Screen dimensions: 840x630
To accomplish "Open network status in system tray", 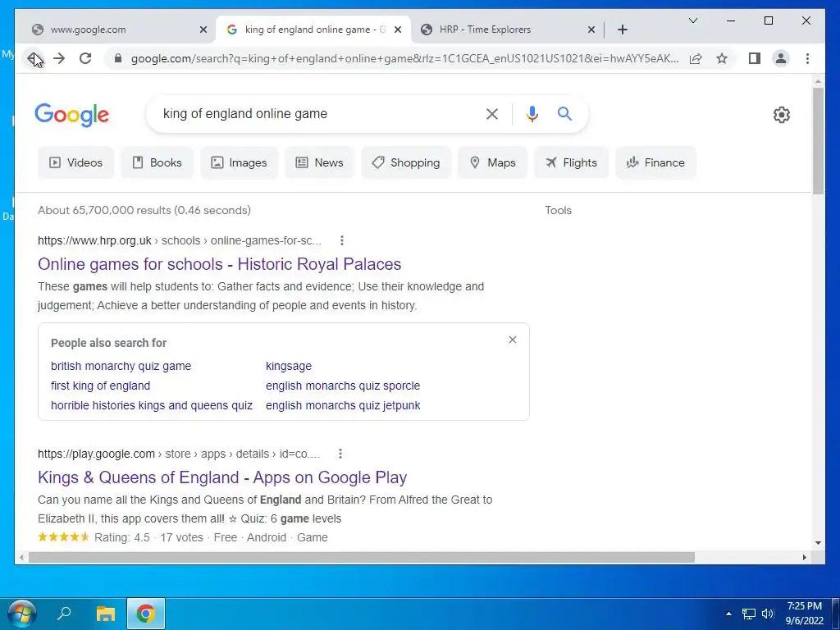I will coord(748,614).
